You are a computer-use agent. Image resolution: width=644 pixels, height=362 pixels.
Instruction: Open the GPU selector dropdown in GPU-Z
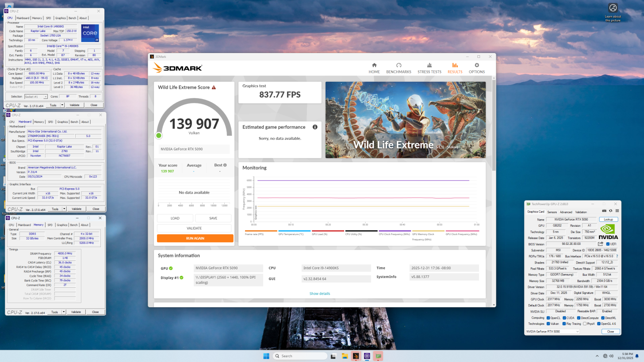point(552,332)
